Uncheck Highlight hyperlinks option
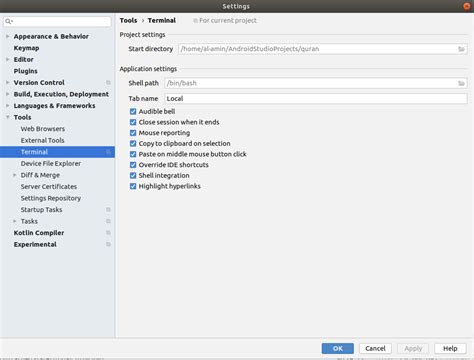This screenshot has height=360, width=474. pos(133,186)
